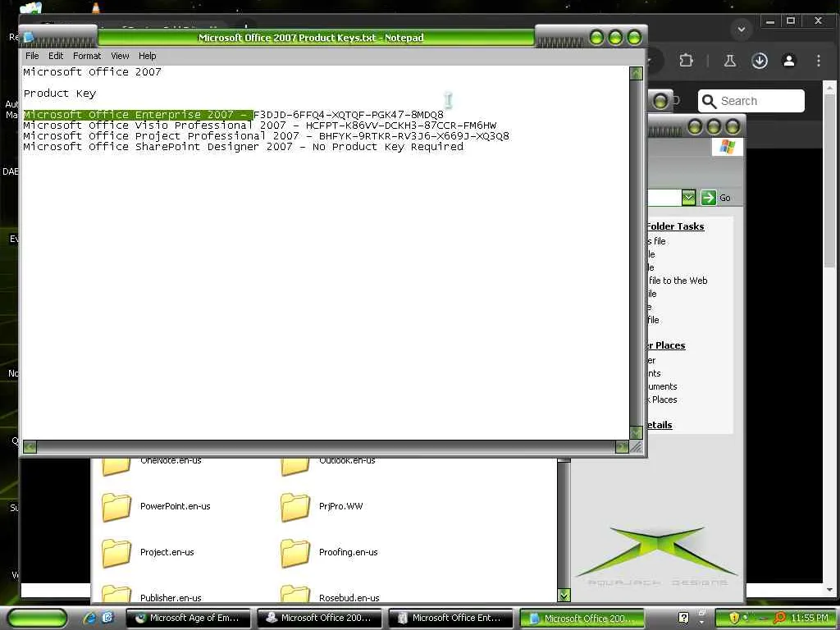Screen dimensions: 840x630
Task: Click the orange magnifier tray icon
Action: point(780,618)
